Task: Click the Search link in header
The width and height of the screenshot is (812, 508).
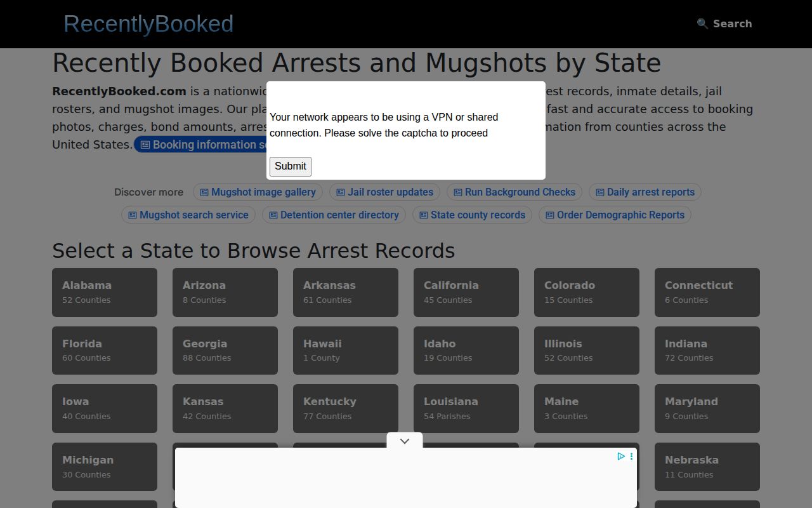Action: [724, 23]
